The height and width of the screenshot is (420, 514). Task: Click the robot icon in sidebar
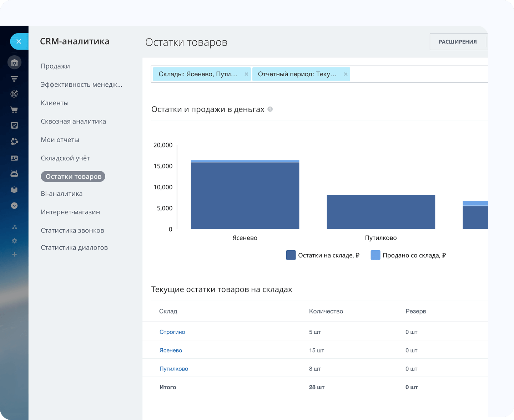point(14,174)
